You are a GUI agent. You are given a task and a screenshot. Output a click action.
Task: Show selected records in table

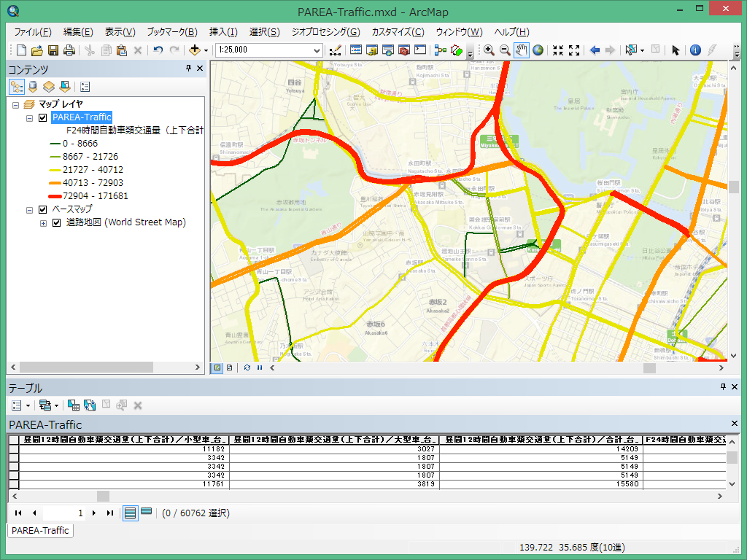(147, 513)
